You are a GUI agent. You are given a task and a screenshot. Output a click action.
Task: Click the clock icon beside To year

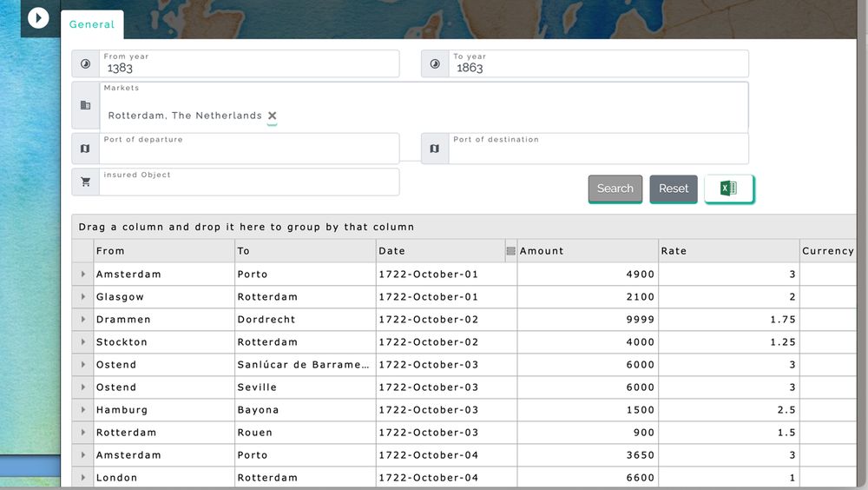(435, 63)
